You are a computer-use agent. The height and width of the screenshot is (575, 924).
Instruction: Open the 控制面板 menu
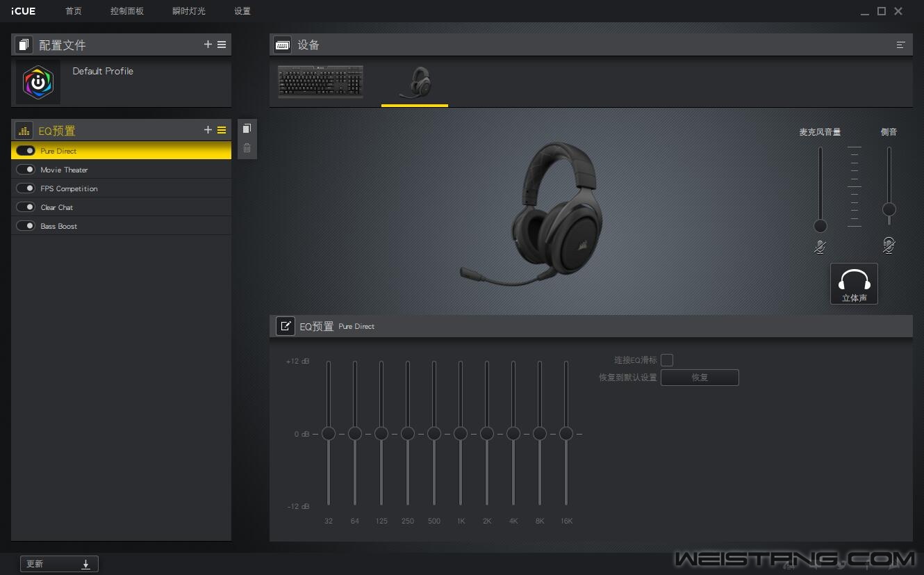pyautogui.click(x=127, y=11)
